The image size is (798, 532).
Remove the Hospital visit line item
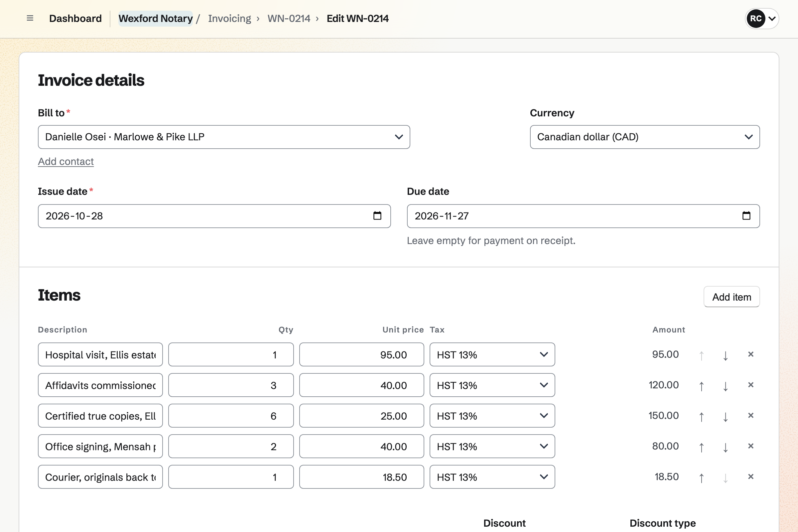(x=750, y=354)
